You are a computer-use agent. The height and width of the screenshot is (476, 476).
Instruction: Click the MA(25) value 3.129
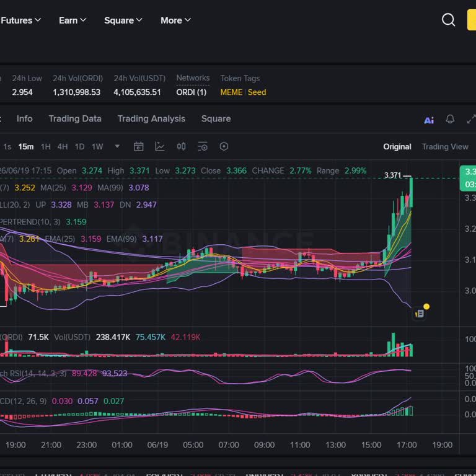82,188
